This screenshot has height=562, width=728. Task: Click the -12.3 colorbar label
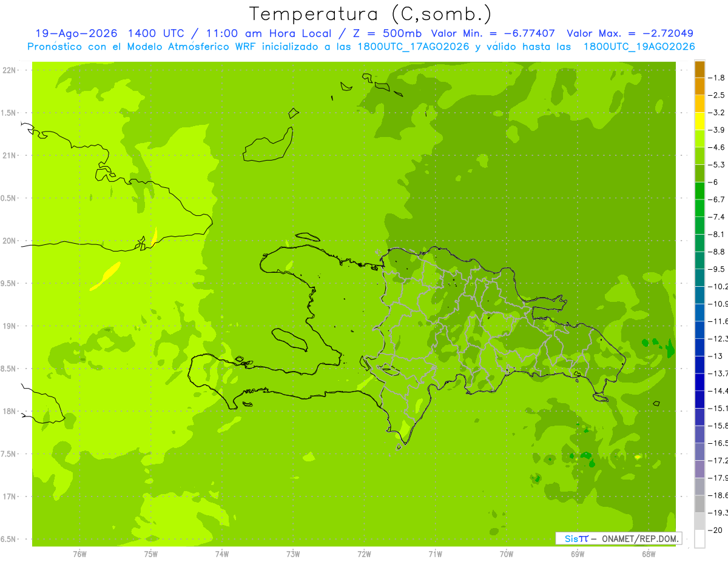click(718, 338)
